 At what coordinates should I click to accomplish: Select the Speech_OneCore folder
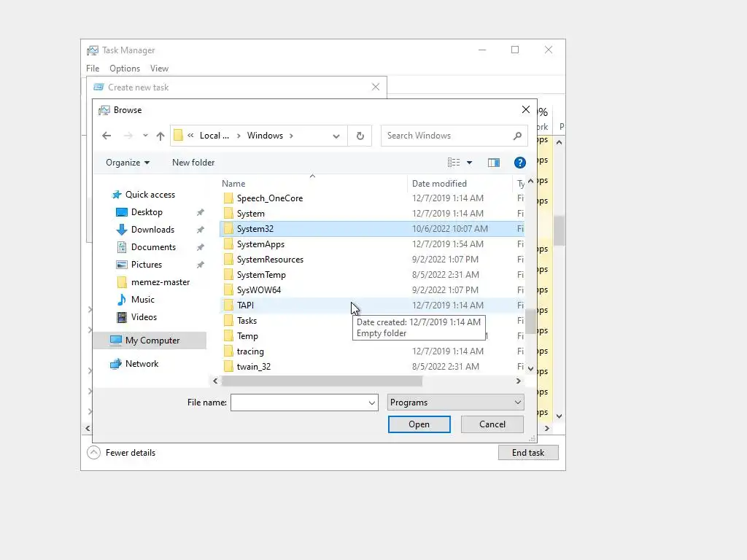click(372, 198)
